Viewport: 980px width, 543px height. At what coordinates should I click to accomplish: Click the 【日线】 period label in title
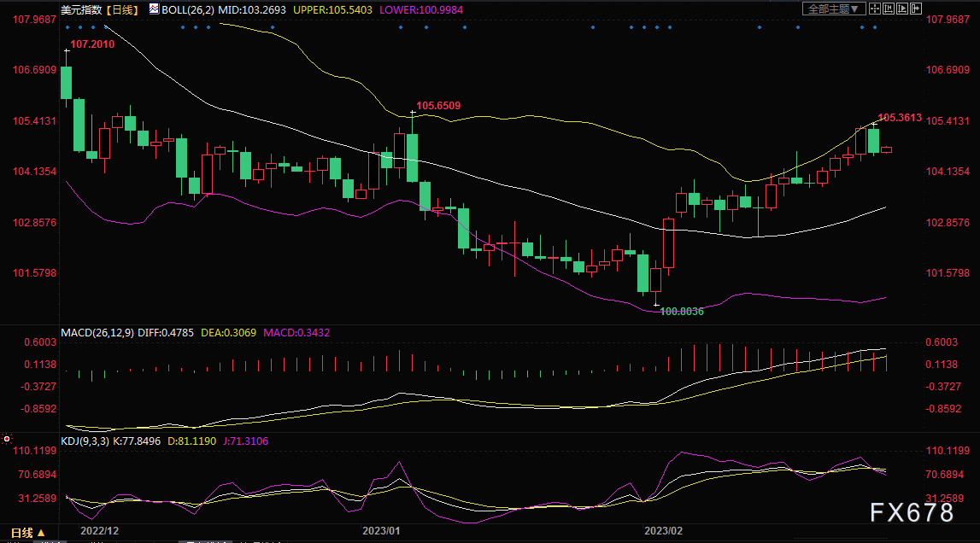pyautogui.click(x=120, y=9)
